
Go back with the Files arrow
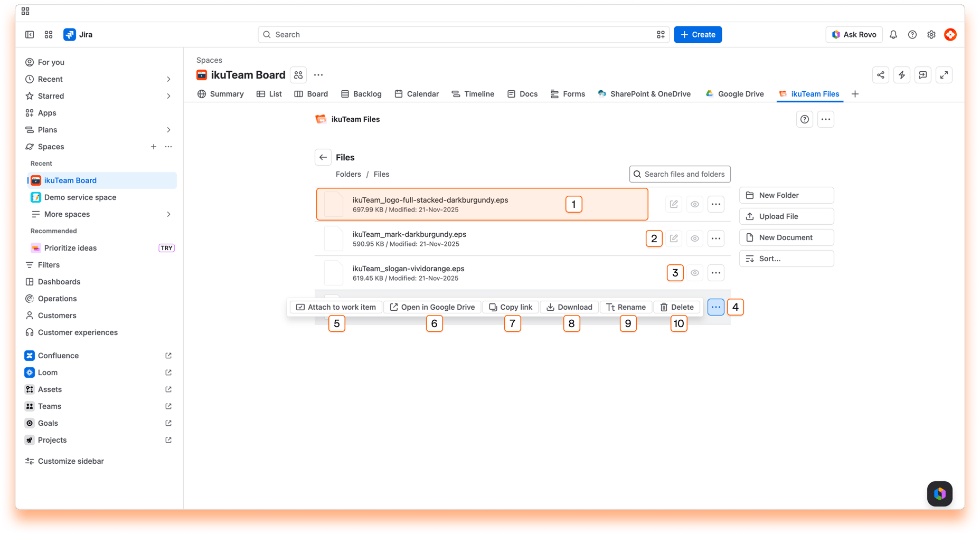coord(323,157)
